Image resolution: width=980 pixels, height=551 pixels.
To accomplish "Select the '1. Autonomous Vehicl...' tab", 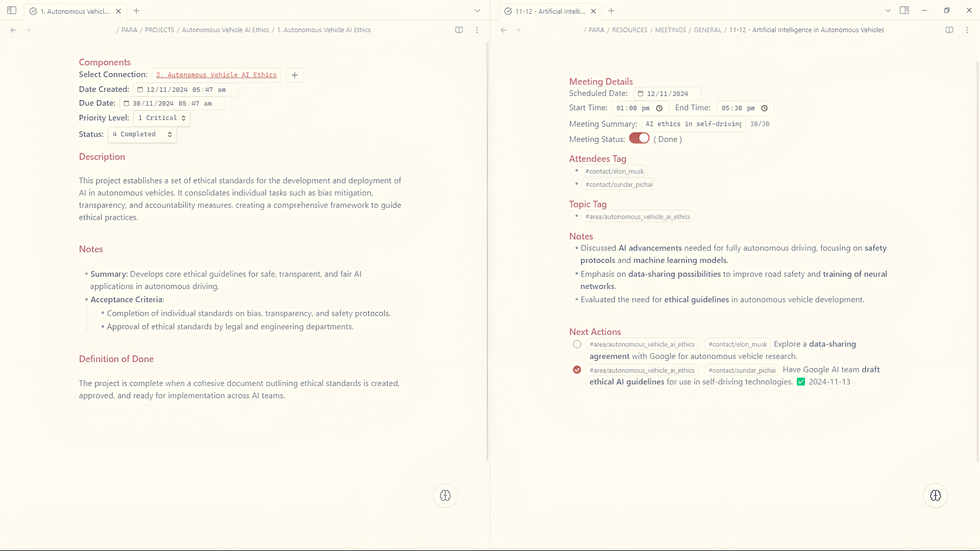I will pyautogui.click(x=75, y=11).
